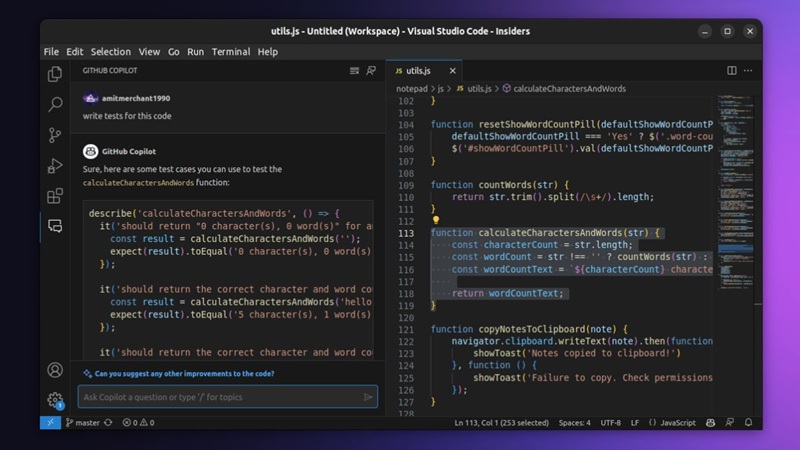Click the Copilot feedback icon in panel header
The image size is (800, 450).
pyautogui.click(x=371, y=71)
